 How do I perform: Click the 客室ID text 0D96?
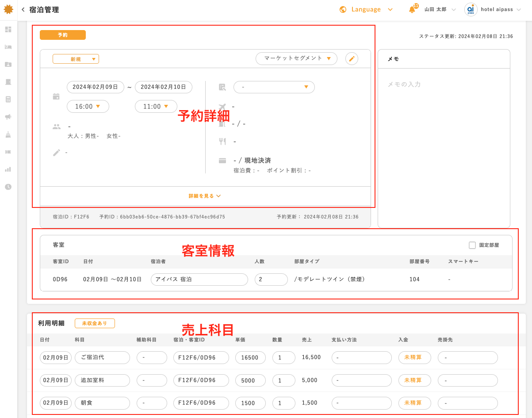pyautogui.click(x=60, y=280)
